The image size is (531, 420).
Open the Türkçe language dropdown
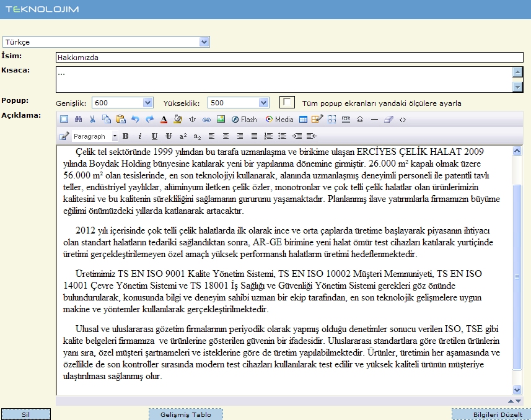(106, 42)
